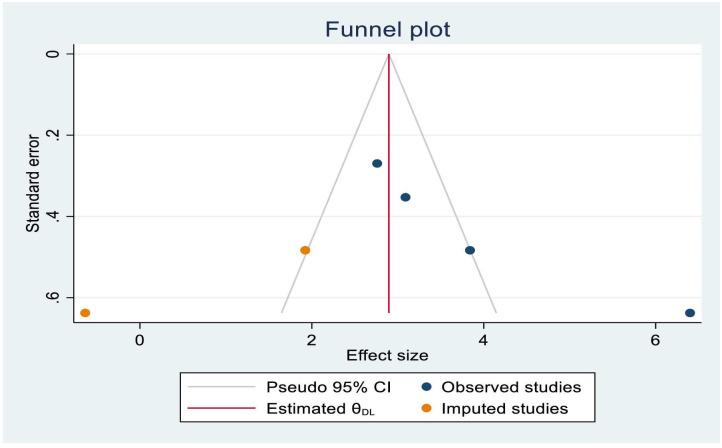Click the orange Imputed studies legend marker
Screen dimensions: 722x448
427,408
